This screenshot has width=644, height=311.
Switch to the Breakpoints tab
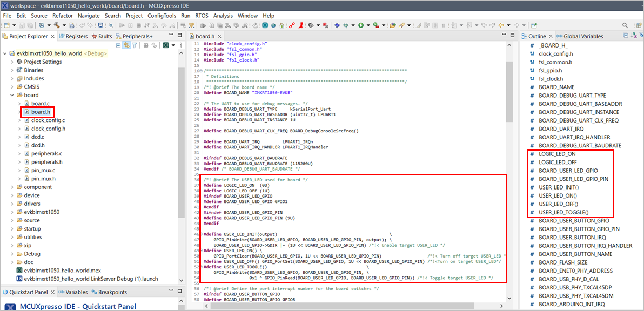[x=109, y=292]
